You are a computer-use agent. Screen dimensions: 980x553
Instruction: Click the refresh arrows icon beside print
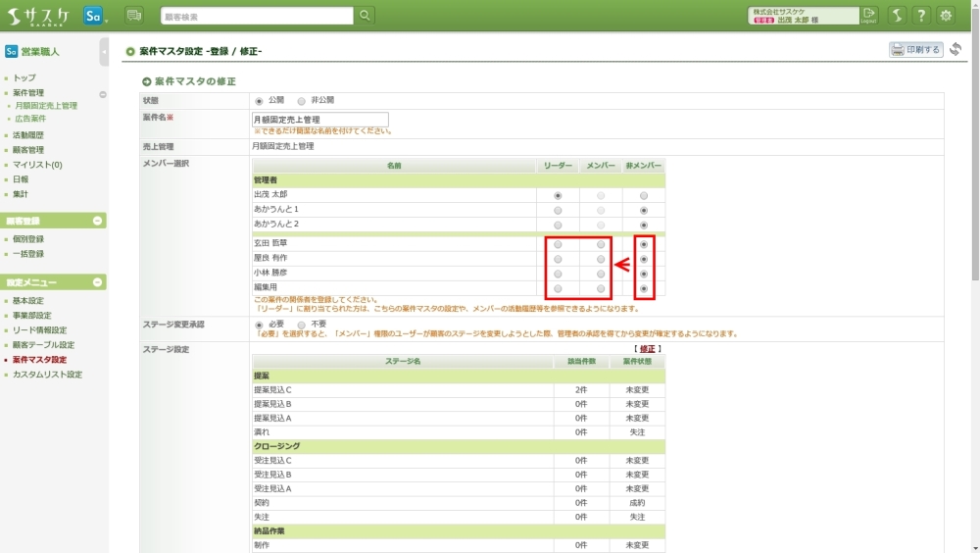(955, 50)
